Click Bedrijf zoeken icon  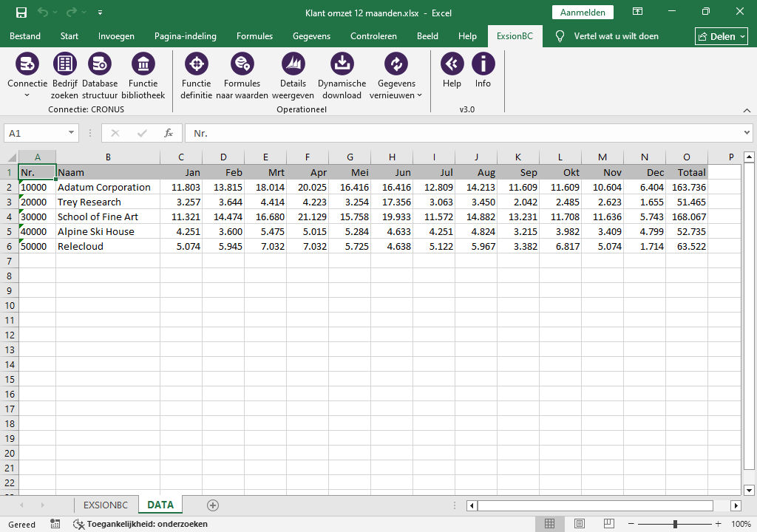(65, 64)
